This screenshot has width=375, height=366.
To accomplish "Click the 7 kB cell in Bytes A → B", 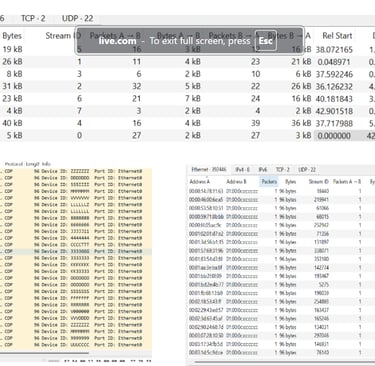I will (x=193, y=99).
